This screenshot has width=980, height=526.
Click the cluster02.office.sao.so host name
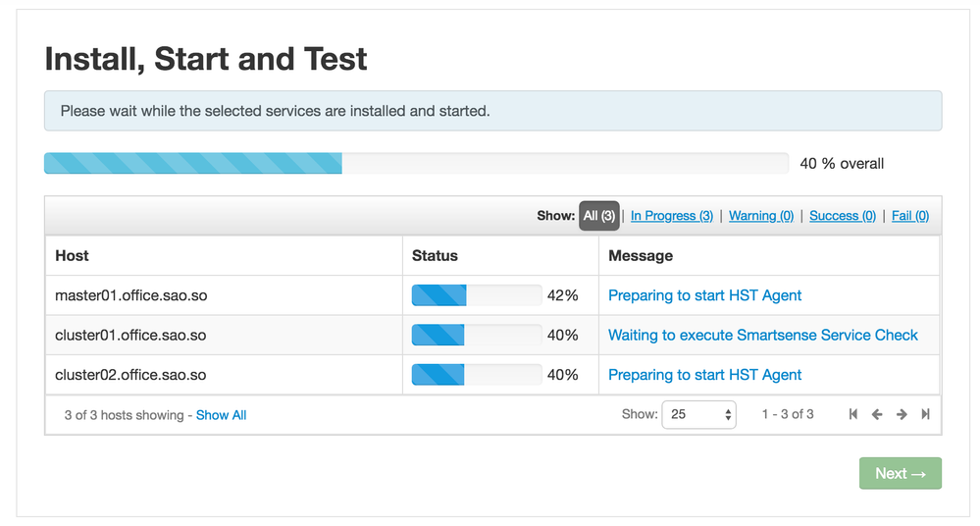pos(130,375)
